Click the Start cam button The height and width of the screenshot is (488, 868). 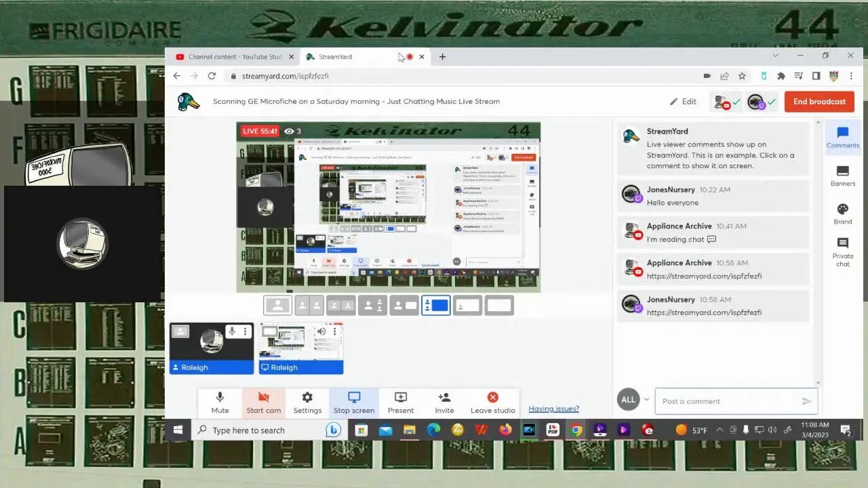pyautogui.click(x=264, y=403)
